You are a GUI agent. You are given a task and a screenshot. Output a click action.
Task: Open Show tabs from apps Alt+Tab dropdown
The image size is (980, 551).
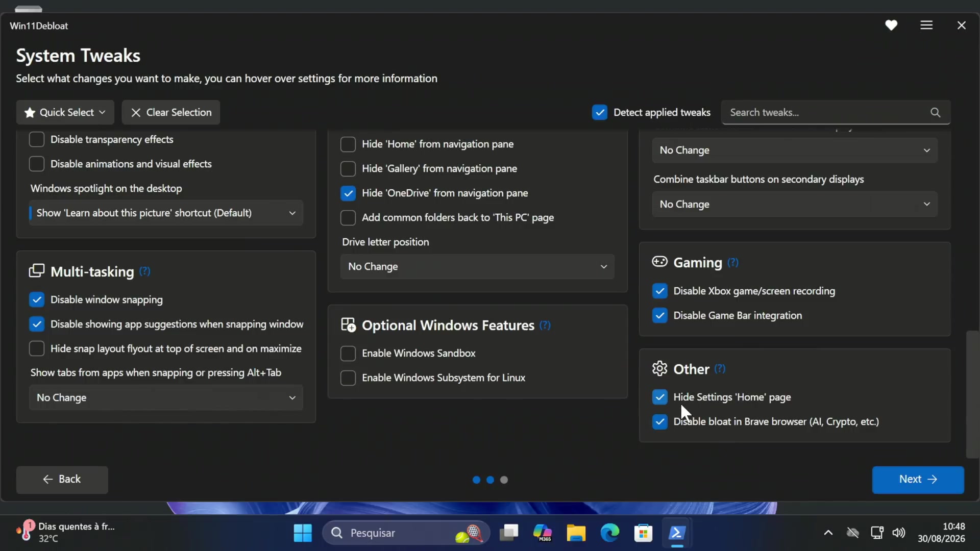166,397
